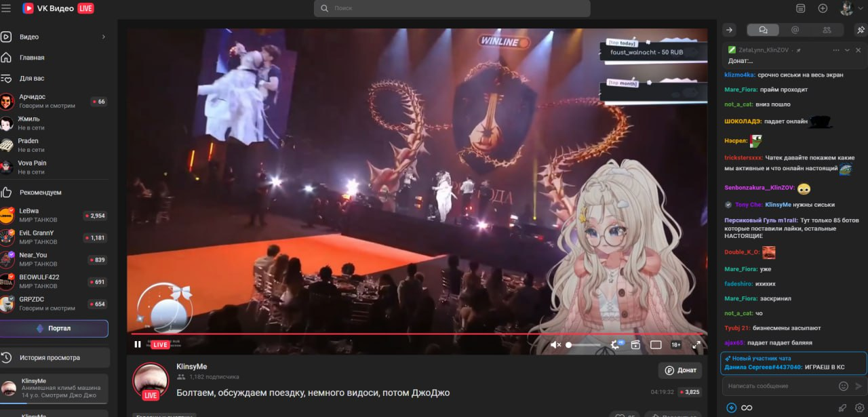Collapse chat panel with arrow icon

coord(729,30)
